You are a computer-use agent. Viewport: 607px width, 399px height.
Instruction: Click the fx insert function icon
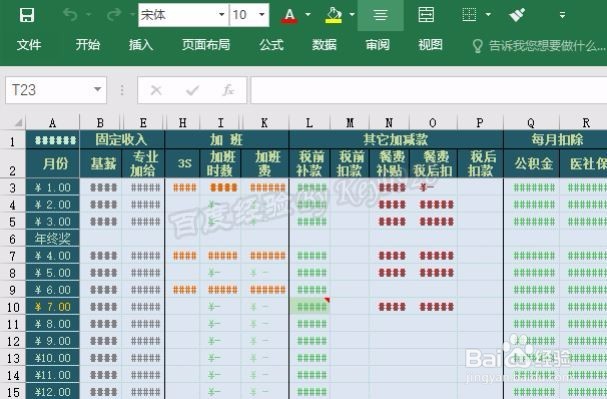[x=228, y=90]
